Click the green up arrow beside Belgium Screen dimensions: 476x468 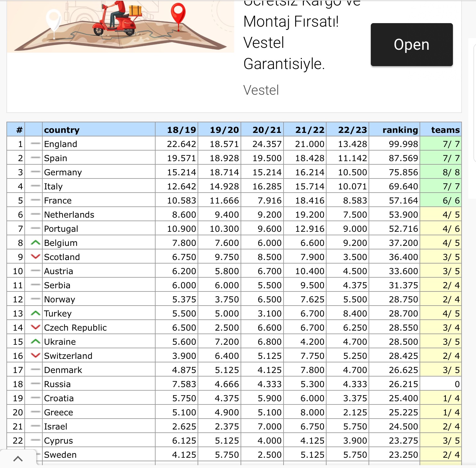[35, 243]
